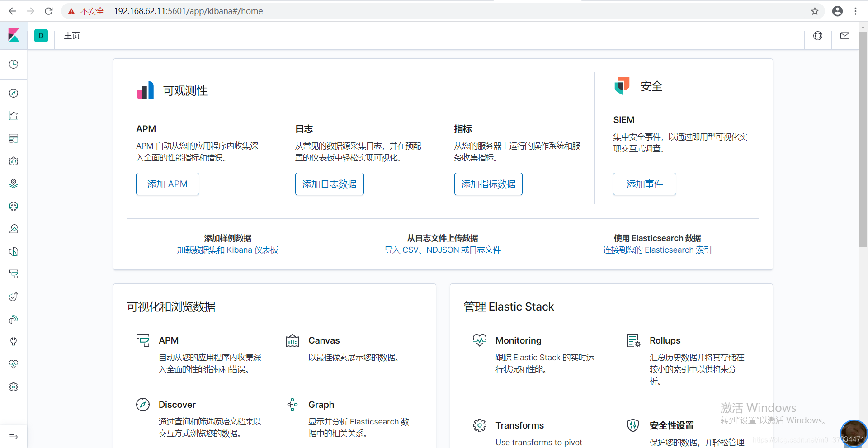Viewport: 868px width, 448px height.
Task: Click the address bar URL
Action: click(188, 11)
